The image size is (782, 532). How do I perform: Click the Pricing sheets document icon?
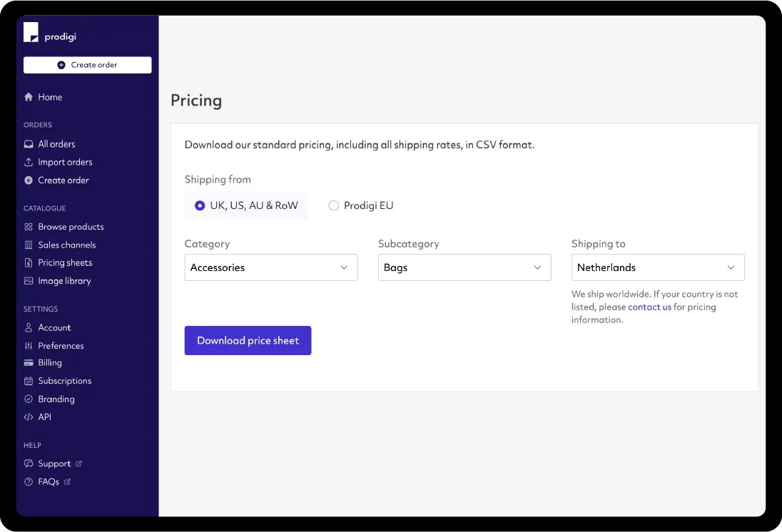29,262
